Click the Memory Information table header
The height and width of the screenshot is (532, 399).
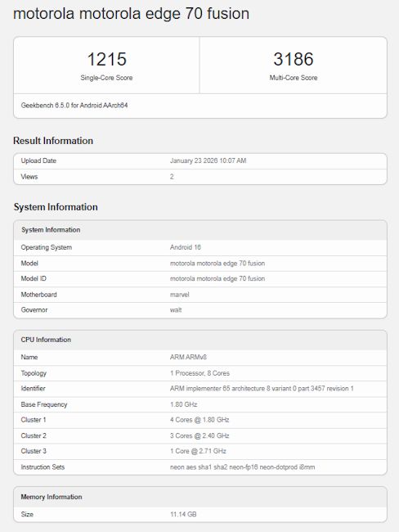pyautogui.click(x=52, y=497)
